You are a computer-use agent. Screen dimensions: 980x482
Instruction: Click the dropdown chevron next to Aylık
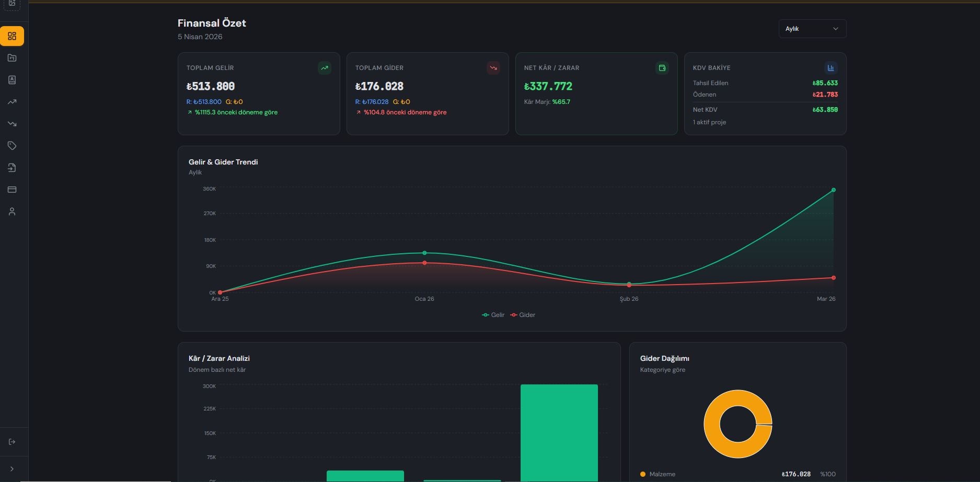[x=835, y=29]
